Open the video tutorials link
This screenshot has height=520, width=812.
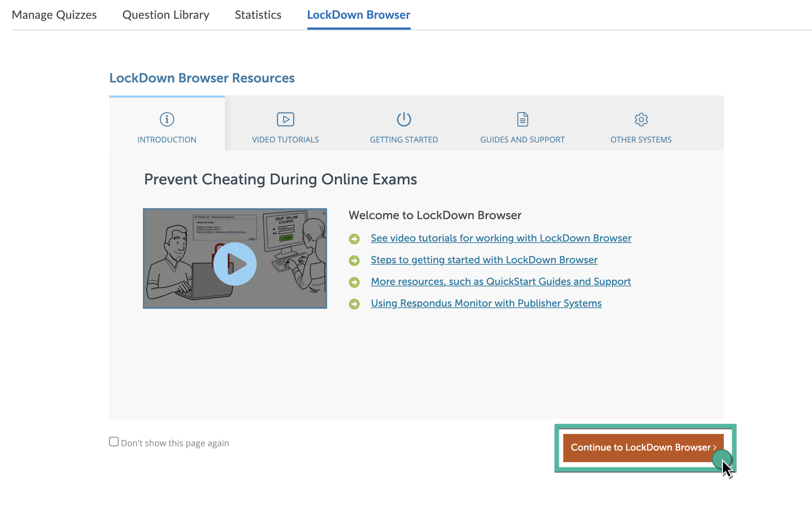tap(501, 238)
